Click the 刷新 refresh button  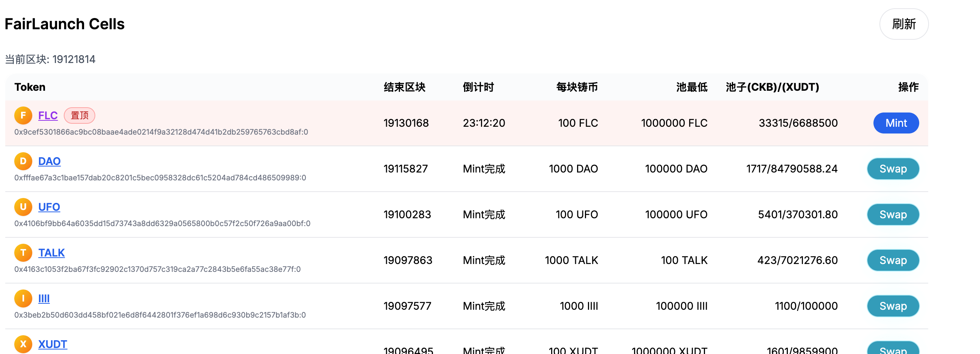903,24
